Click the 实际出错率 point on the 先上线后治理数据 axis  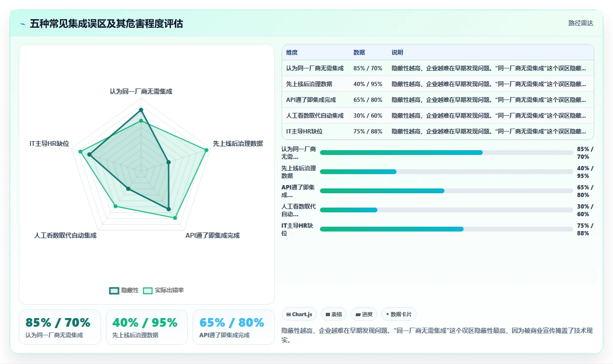pyautogui.click(x=206, y=150)
